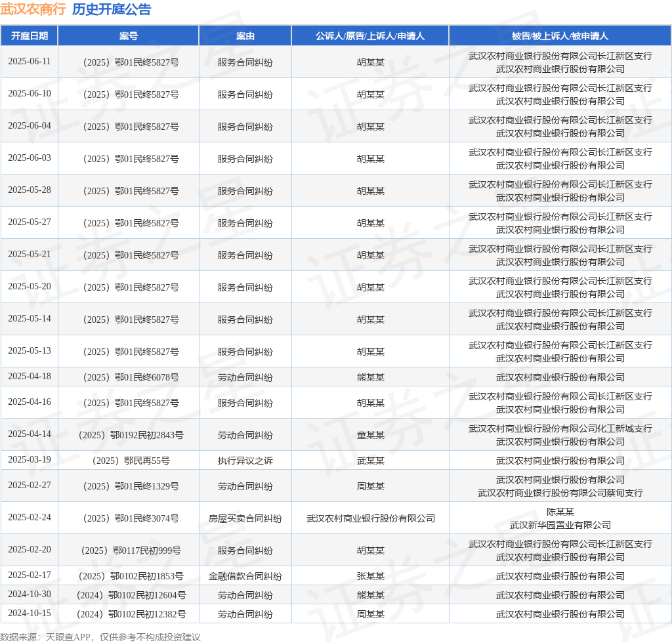The image size is (672, 643).
Task: Click the 公诉人/原告/上诉人/申请人 header
Action: tap(370, 36)
